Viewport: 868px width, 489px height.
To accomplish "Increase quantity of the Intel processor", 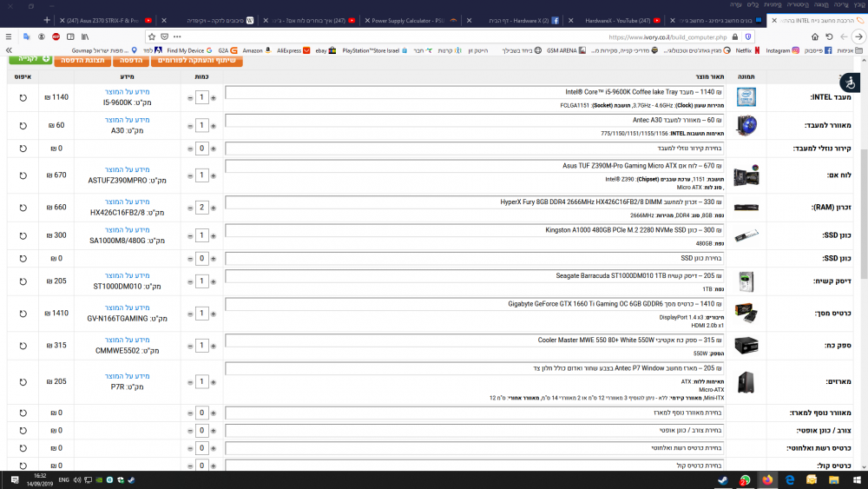I will pos(214,98).
